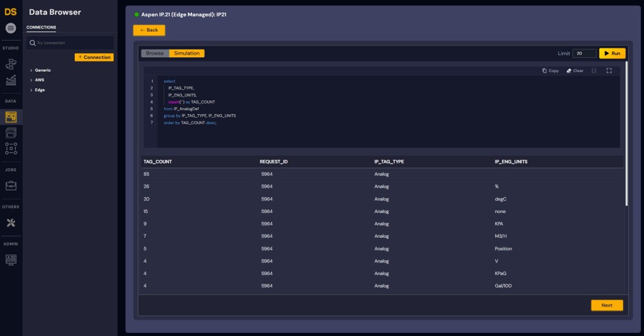Expand the AWS connections group
The width and height of the screenshot is (644, 336).
[x=39, y=80]
